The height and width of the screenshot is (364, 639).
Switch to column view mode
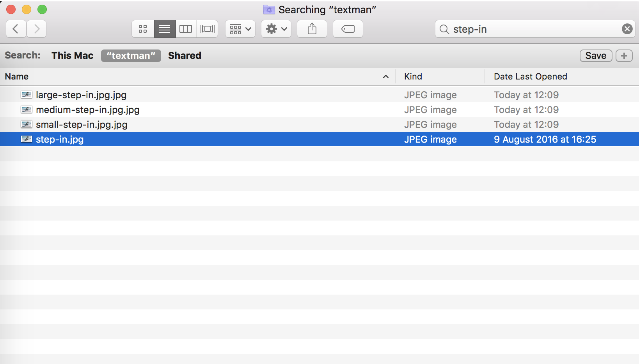[x=186, y=29]
